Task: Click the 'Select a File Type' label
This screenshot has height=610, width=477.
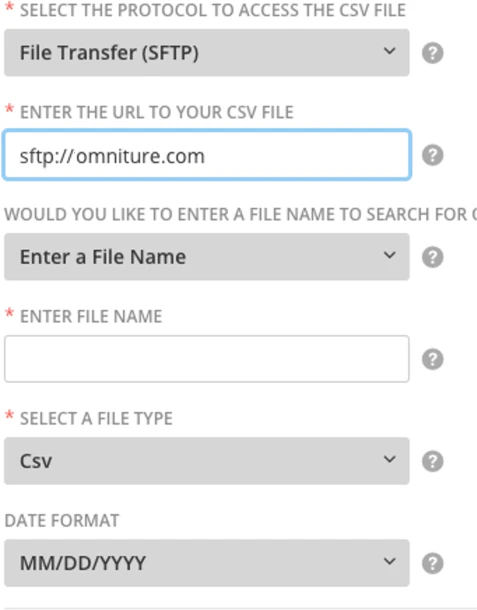Action: click(x=96, y=419)
